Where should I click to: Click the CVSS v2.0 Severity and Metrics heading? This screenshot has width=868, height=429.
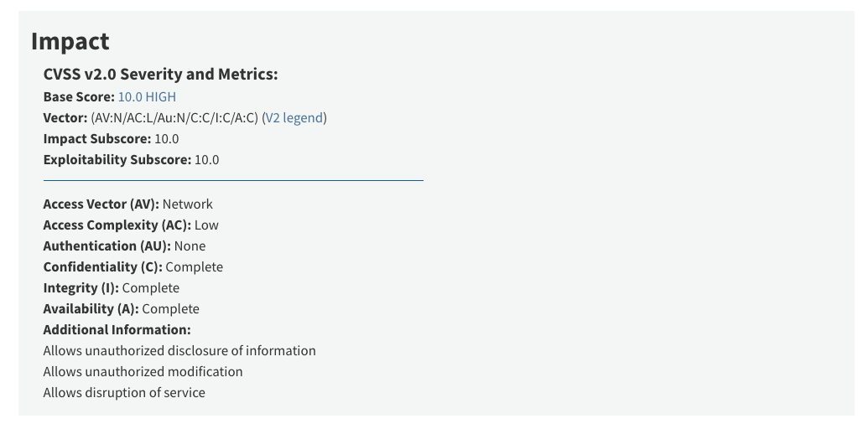click(160, 75)
